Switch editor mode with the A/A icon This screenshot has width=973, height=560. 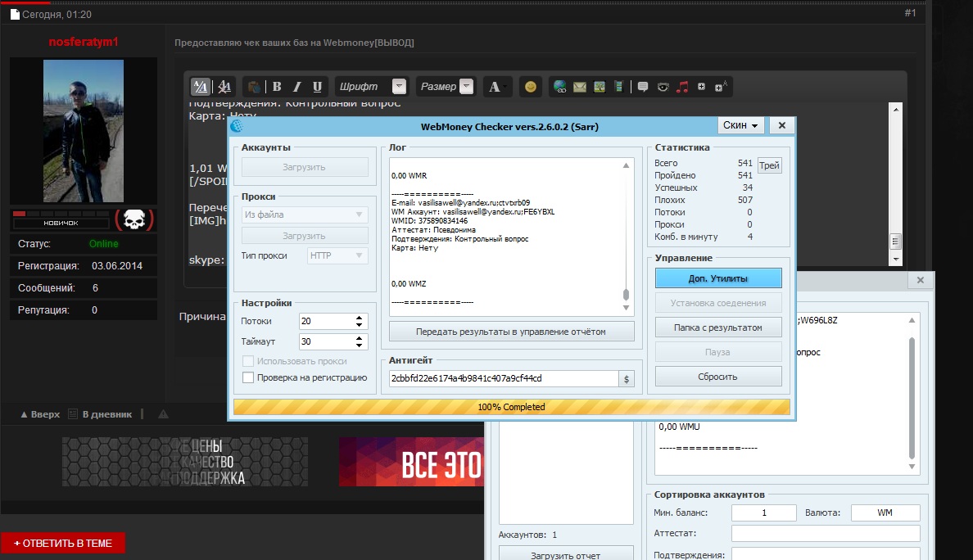pyautogui.click(x=200, y=87)
